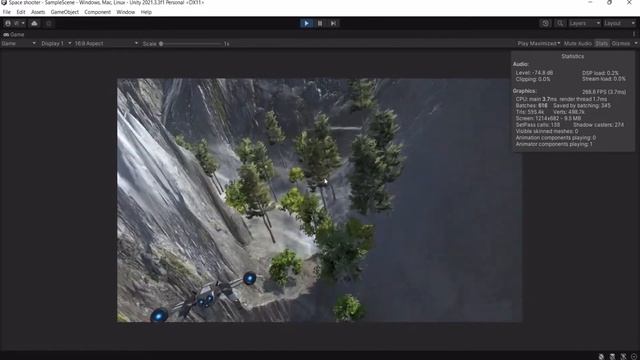This screenshot has width=640, height=360.
Task: Click the second status bar icon at bottom right
Action: pos(612,356)
